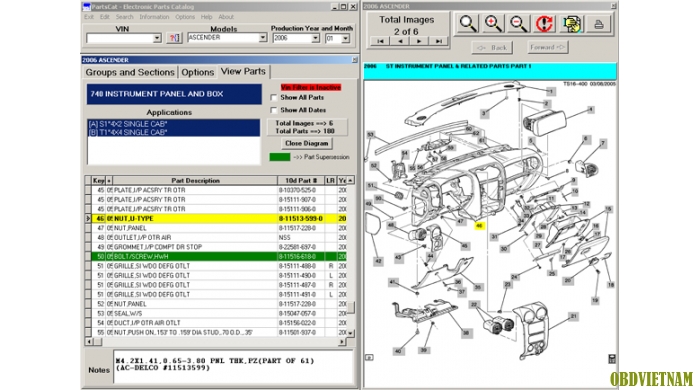Image resolution: width=700 pixels, height=390 pixels.
Task: Click callout number 21 in the diagram
Action: tap(573, 316)
